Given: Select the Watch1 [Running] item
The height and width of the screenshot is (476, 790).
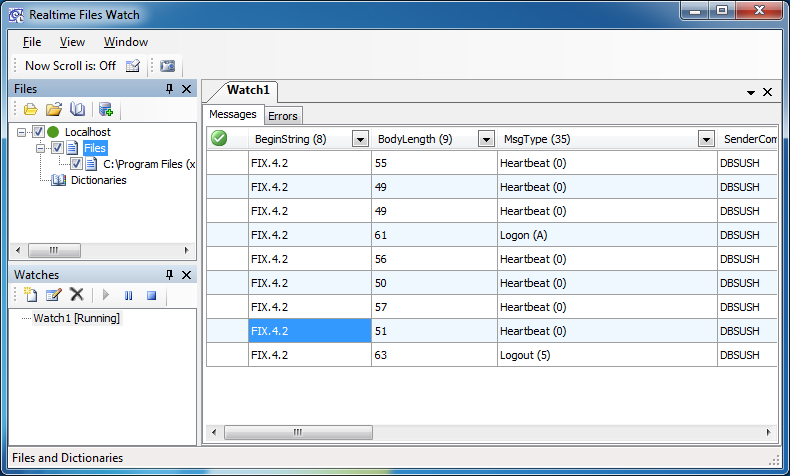Looking at the screenshot, I should pos(77,318).
